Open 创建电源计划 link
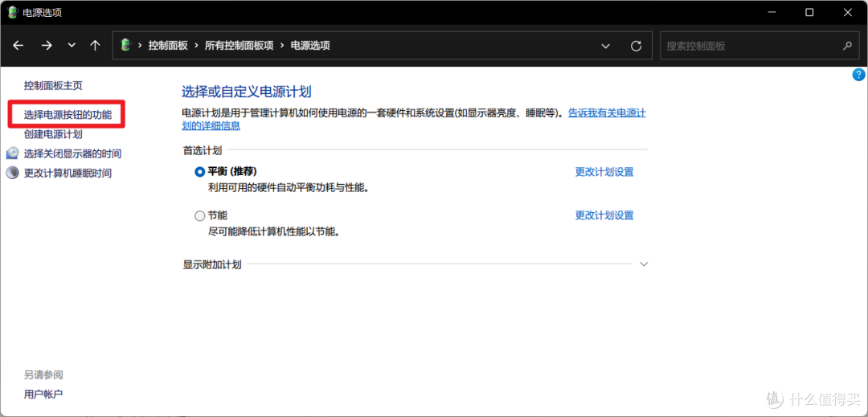Image resolution: width=868 pixels, height=417 pixels. click(x=53, y=134)
